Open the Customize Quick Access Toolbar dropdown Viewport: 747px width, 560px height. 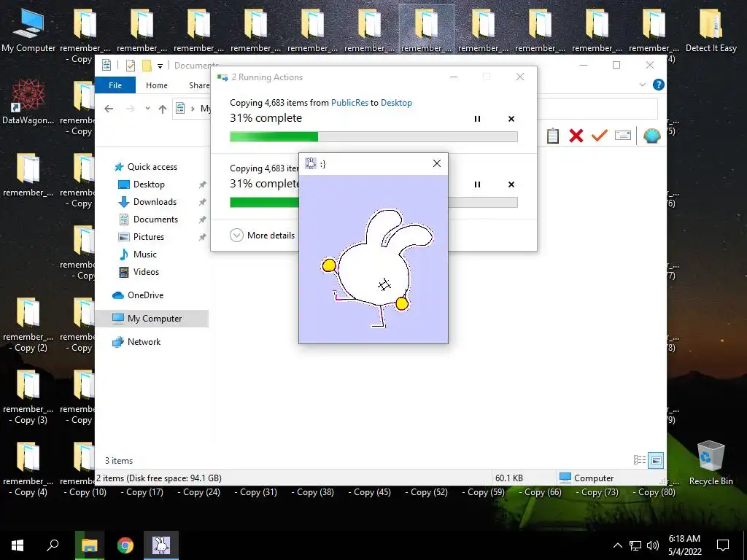click(x=160, y=66)
